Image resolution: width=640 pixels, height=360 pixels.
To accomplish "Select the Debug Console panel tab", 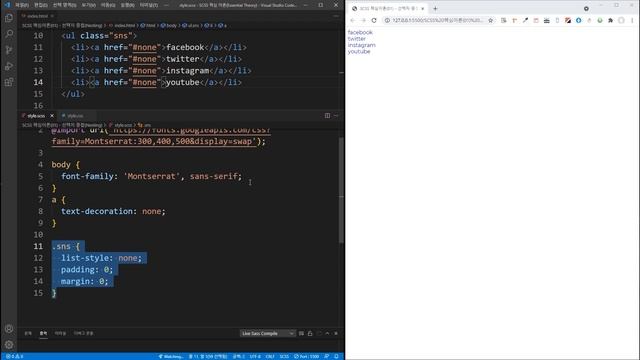I will tap(83, 333).
